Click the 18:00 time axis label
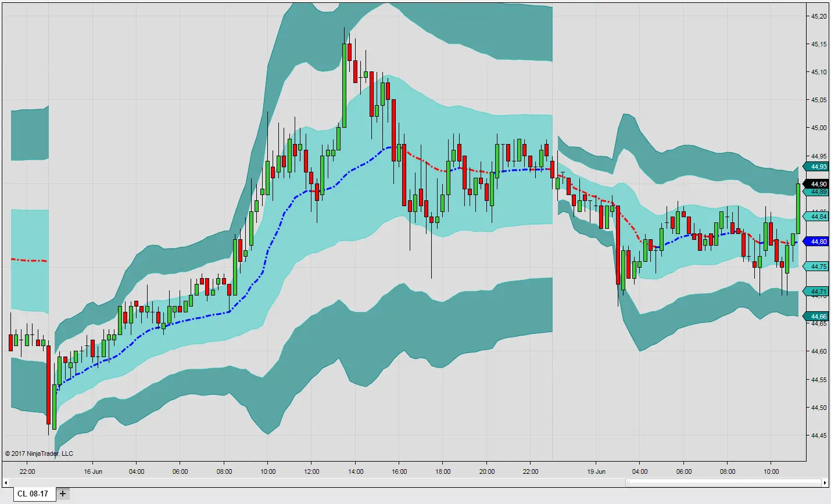 tap(443, 471)
